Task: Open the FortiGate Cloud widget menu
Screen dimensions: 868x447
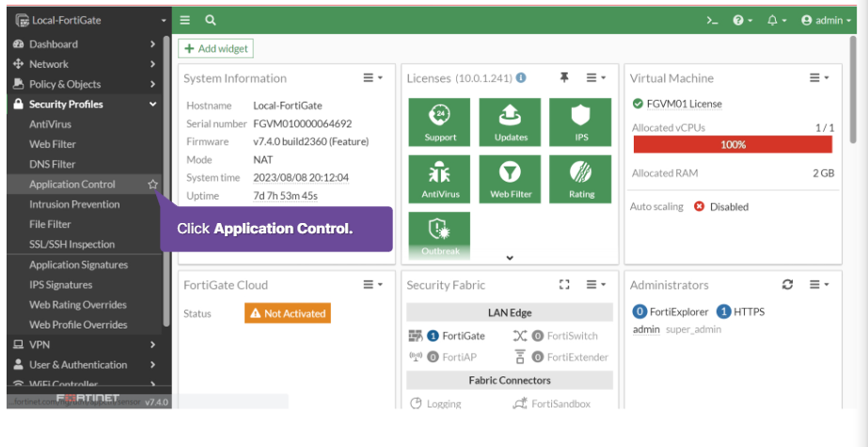Action: (x=373, y=285)
